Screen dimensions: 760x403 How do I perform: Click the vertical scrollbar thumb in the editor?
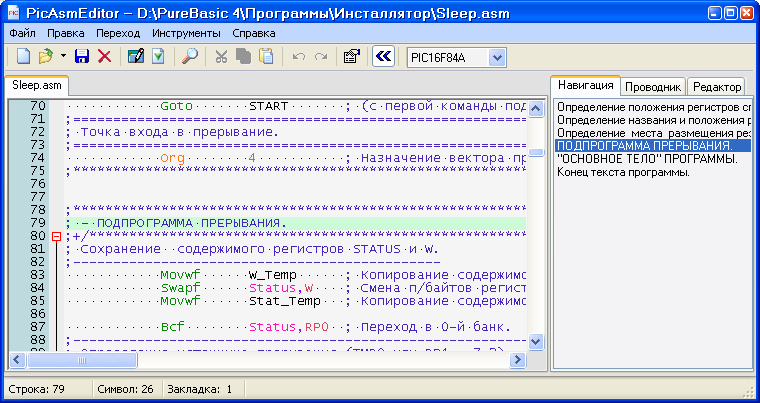(x=536, y=152)
